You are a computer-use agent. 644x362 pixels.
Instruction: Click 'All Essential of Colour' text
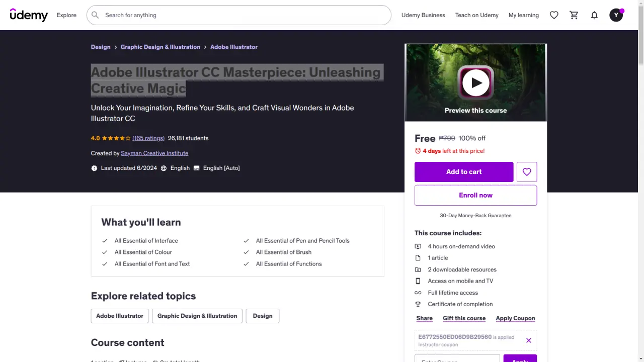tap(143, 252)
